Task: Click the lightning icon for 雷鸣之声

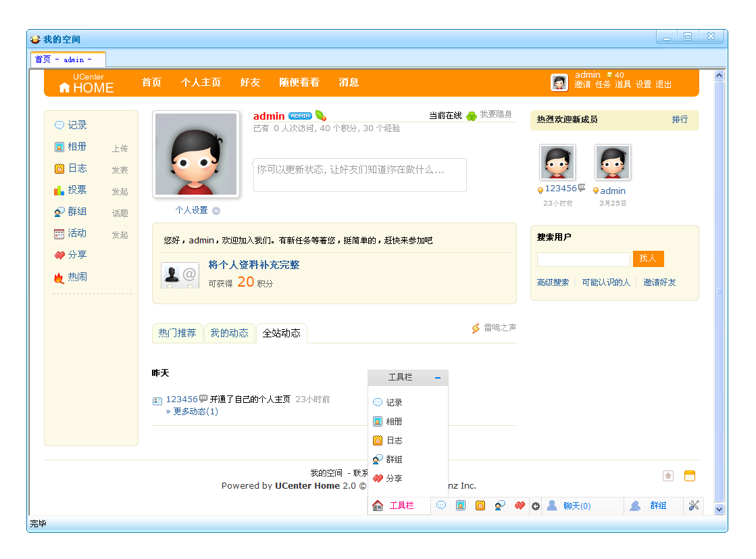Action: pos(476,329)
